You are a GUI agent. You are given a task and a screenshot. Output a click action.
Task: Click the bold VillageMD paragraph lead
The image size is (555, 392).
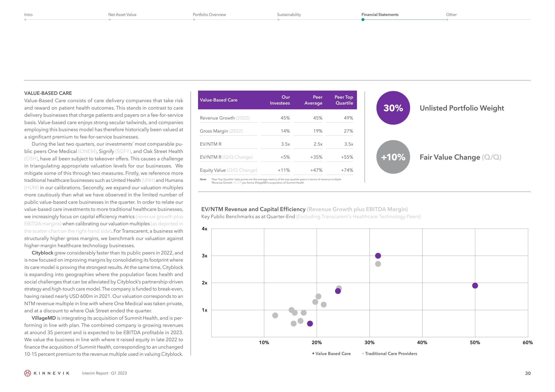[44, 318]
